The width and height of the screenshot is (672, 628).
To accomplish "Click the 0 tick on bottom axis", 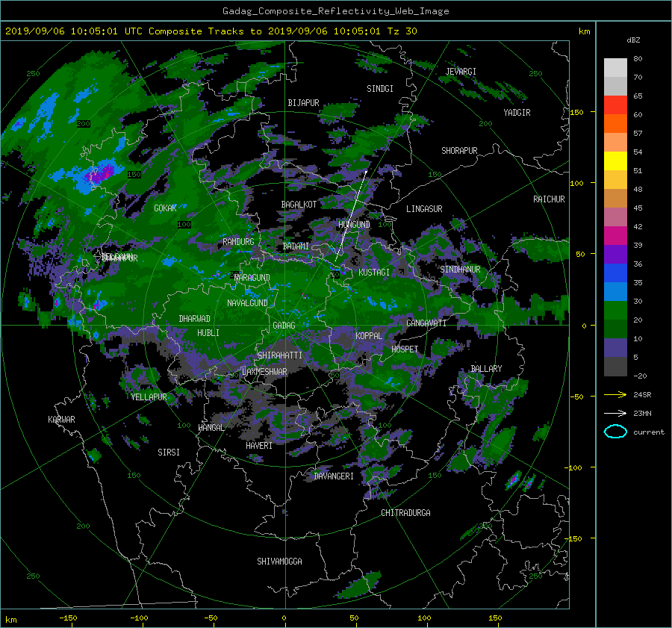I will 284,618.
